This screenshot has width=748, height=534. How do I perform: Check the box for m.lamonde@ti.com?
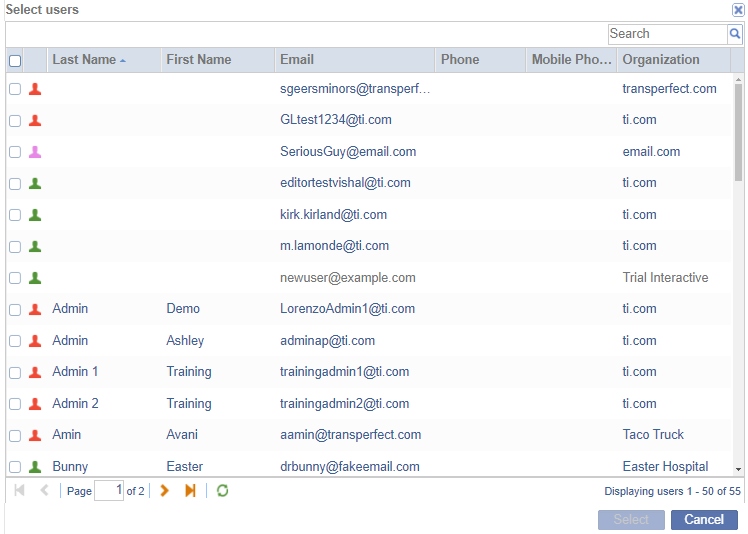tap(15, 246)
